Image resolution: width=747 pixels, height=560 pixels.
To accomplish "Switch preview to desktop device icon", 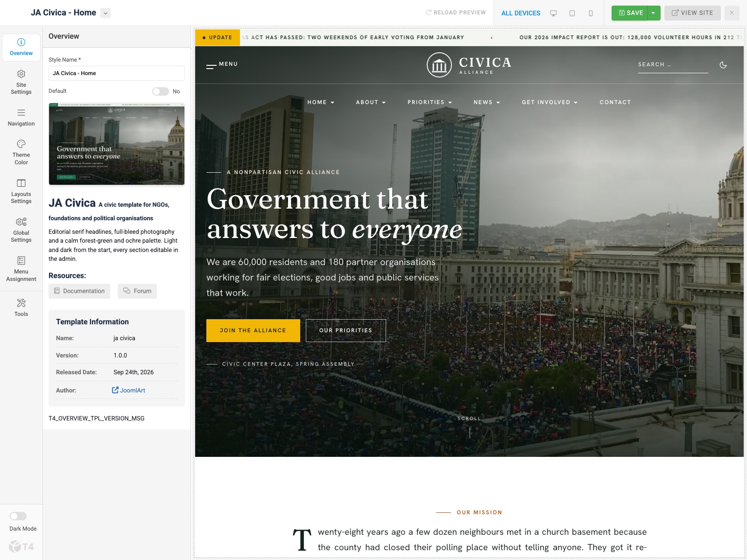I will click(553, 13).
